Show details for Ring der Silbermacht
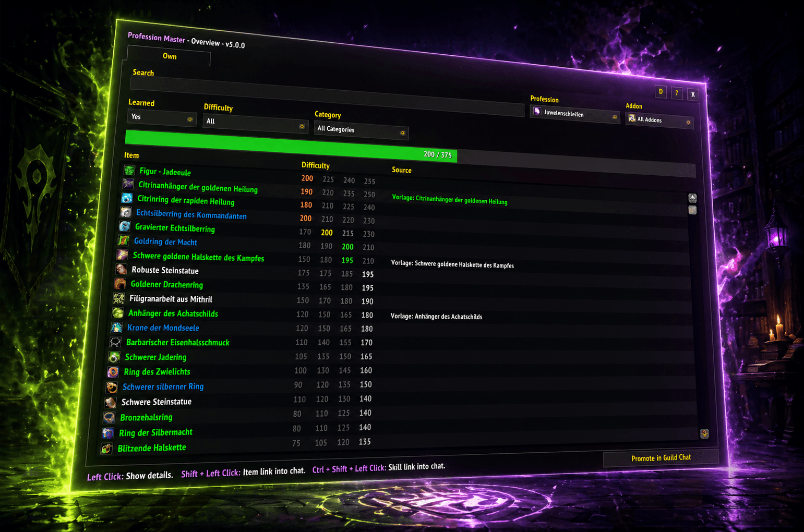 (x=155, y=432)
